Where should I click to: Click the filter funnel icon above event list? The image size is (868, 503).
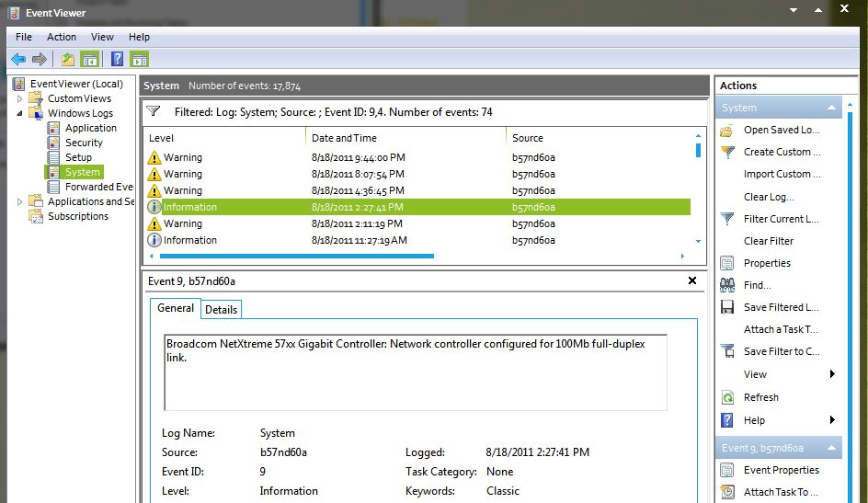[154, 111]
